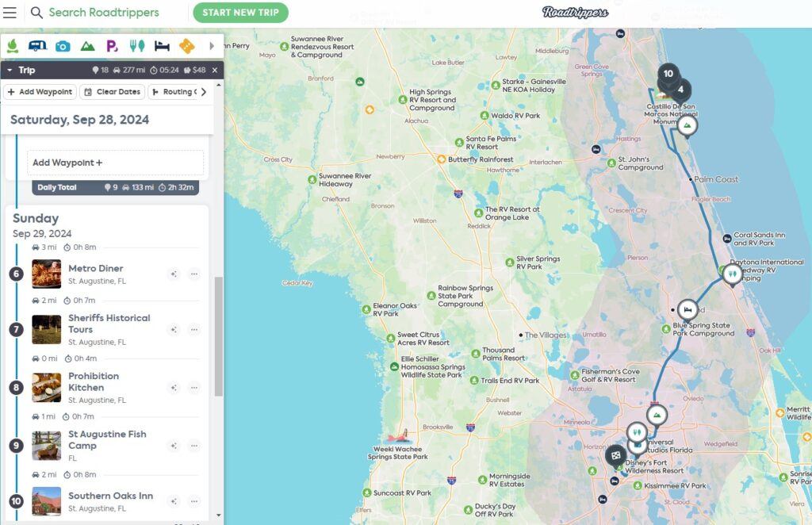Click map pin number 4
The width and height of the screenshot is (812, 525).
(x=680, y=90)
